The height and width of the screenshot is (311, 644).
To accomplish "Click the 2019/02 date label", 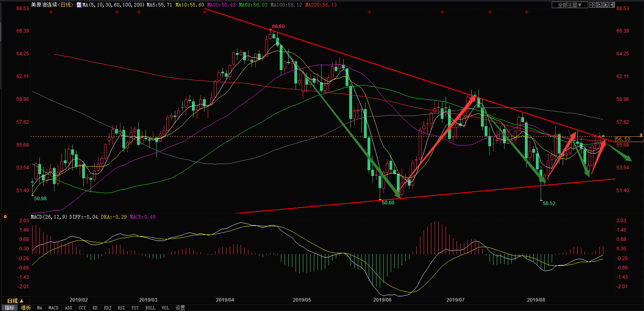I will pos(78,300).
